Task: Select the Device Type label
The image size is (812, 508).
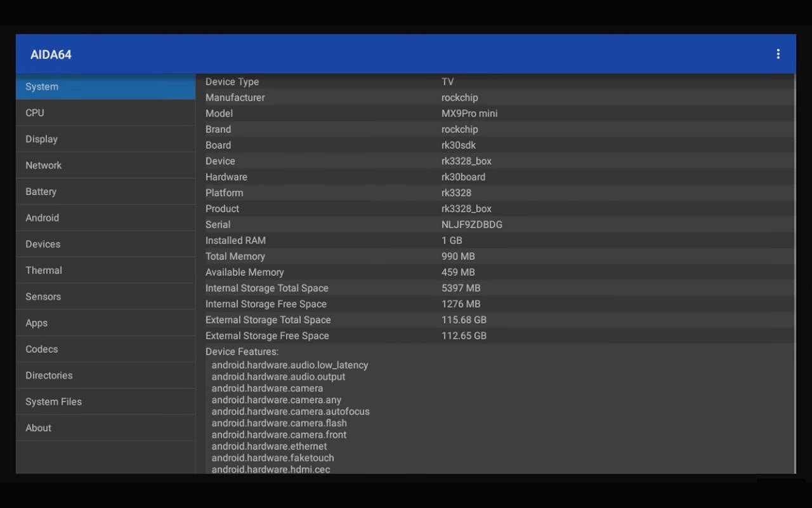Action: [232, 82]
